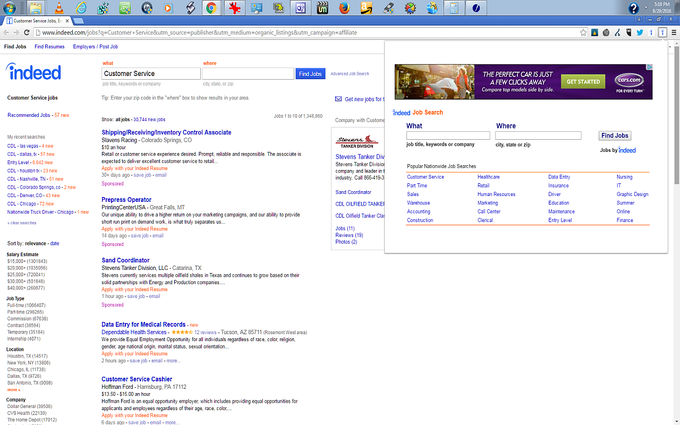680x425 pixels.
Task: Click the browser address bar URL
Action: pos(200,32)
